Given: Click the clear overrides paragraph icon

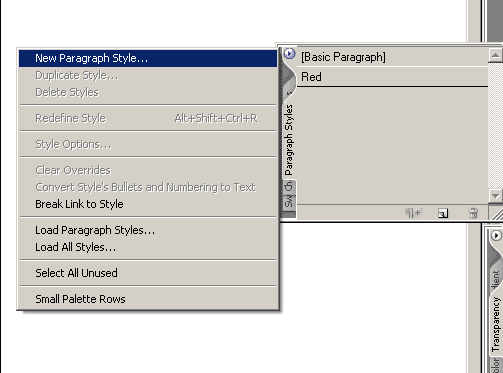Looking at the screenshot, I should pyautogui.click(x=414, y=213).
